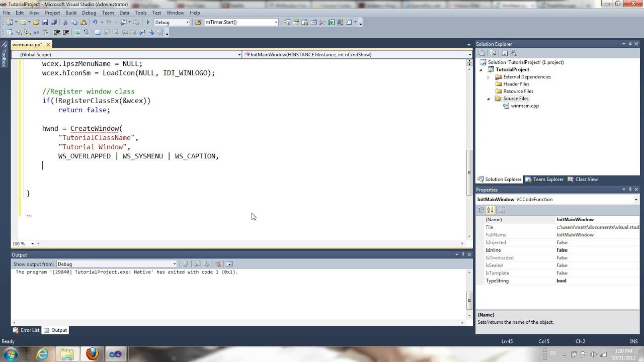The height and width of the screenshot is (362, 644).
Task: Open the Tools menu
Action: (140, 13)
